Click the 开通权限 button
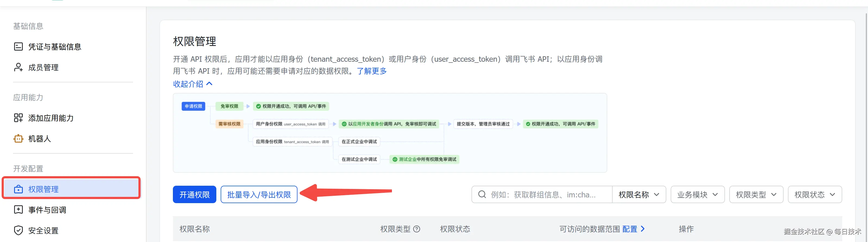The width and height of the screenshot is (868, 242). pos(194,194)
